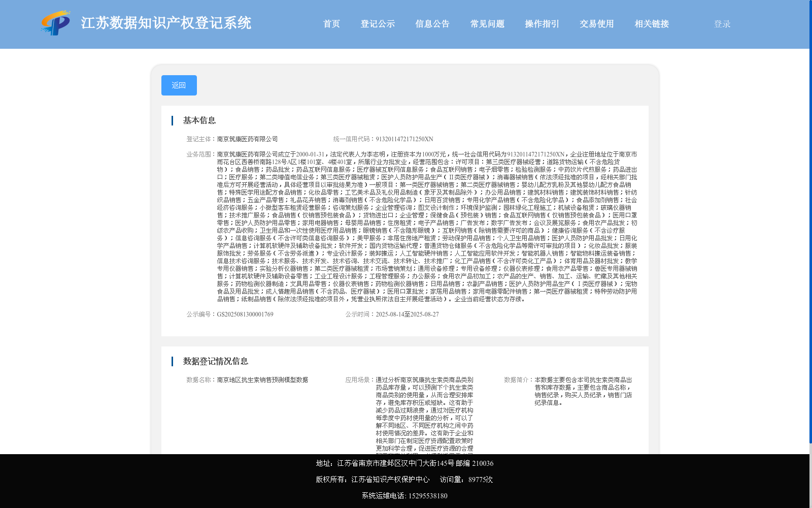Click the 数据名称 label

(x=199, y=380)
